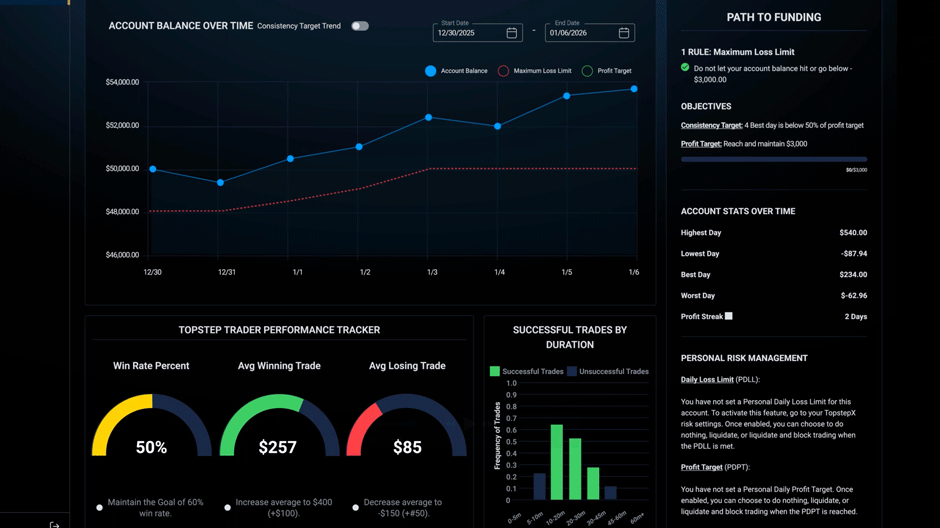Click the SUCCESSFUL TRADES BY DURATION heading
This screenshot has height=528, width=940.
click(570, 337)
